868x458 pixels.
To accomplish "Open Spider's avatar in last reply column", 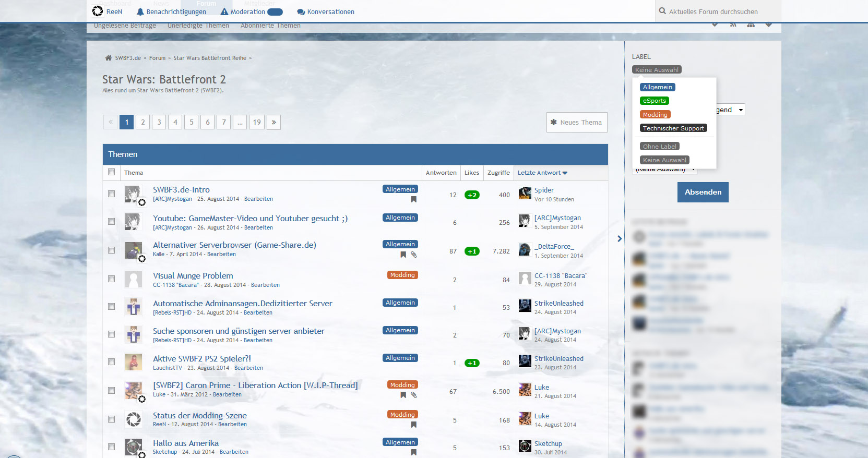I will point(525,194).
